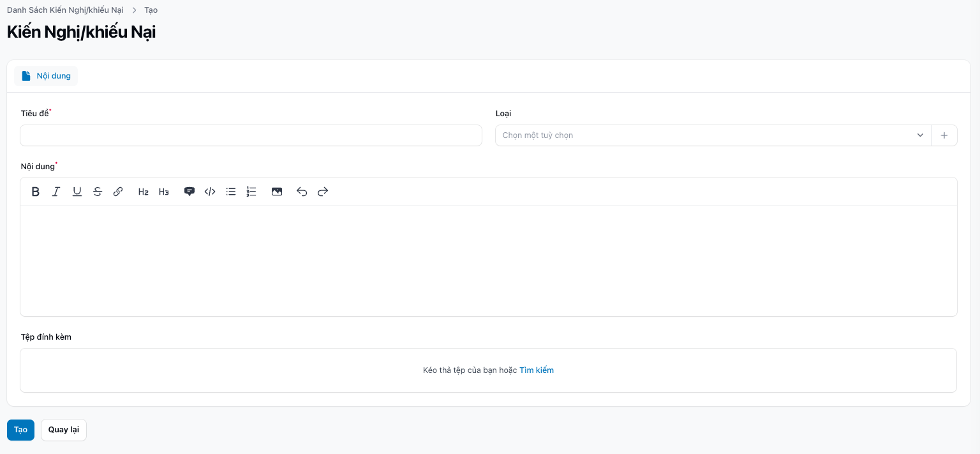
Task: Add a new Loại with plus button
Action: click(944, 135)
